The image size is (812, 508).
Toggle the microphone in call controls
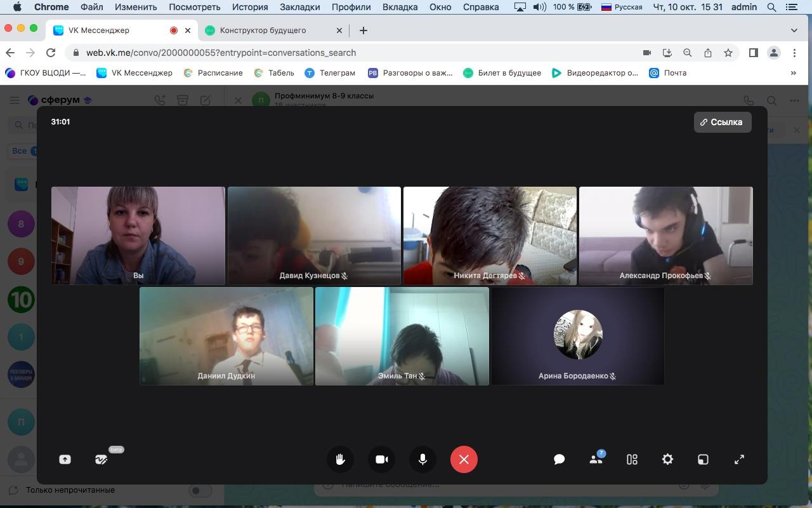click(x=422, y=459)
